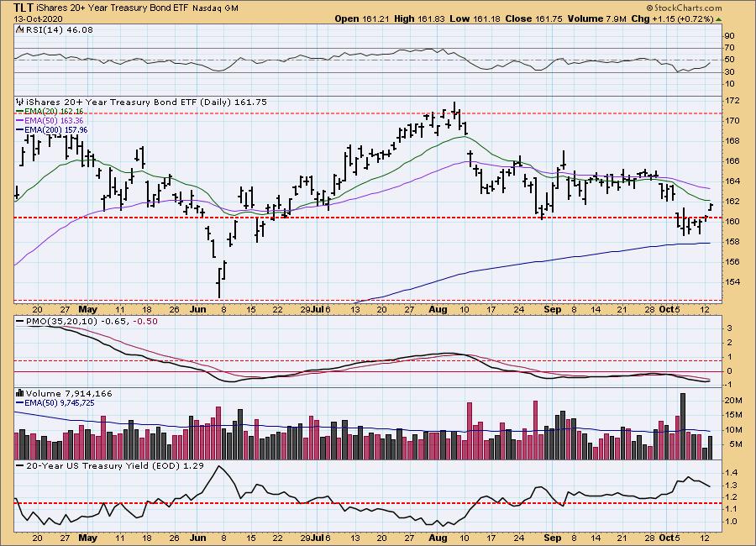Click the 20M volume axis label
This screenshot has height=546, width=756.
click(x=733, y=401)
